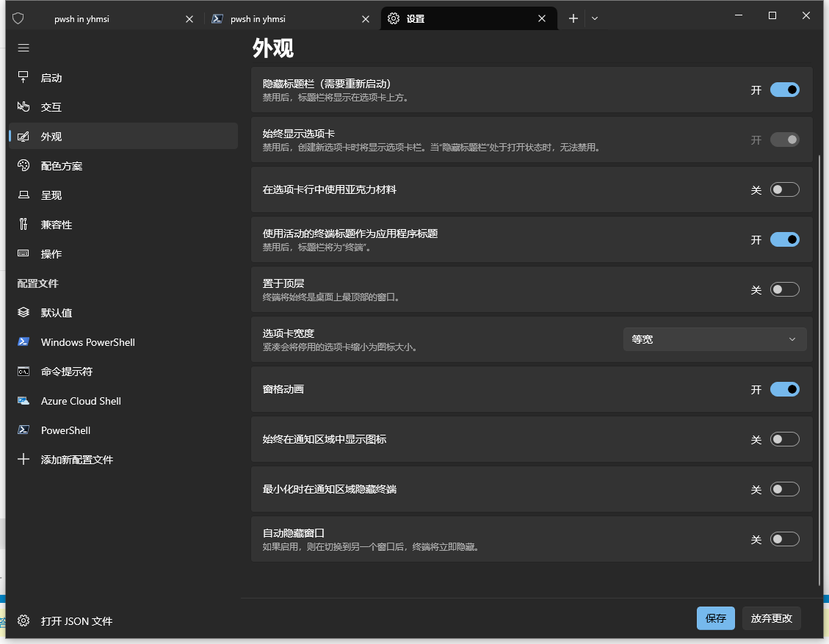Click the plus icon for 添加新配置文件
Screen dimensions: 829x644
(x=23, y=459)
